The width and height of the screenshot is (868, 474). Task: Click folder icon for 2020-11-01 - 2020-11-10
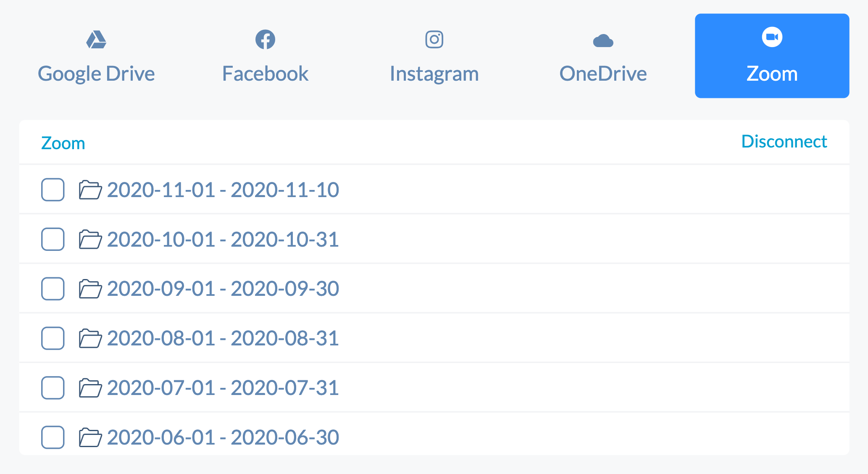coord(90,190)
